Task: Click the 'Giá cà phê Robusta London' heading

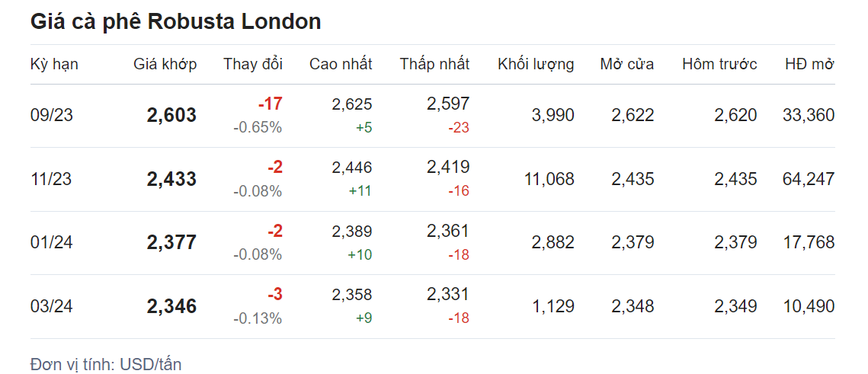Action: pyautogui.click(x=175, y=21)
